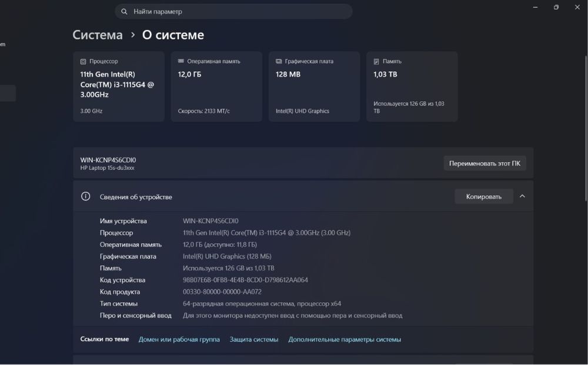The height and width of the screenshot is (365, 588).
Task: Click the Процессор summary card
Action: (x=119, y=86)
